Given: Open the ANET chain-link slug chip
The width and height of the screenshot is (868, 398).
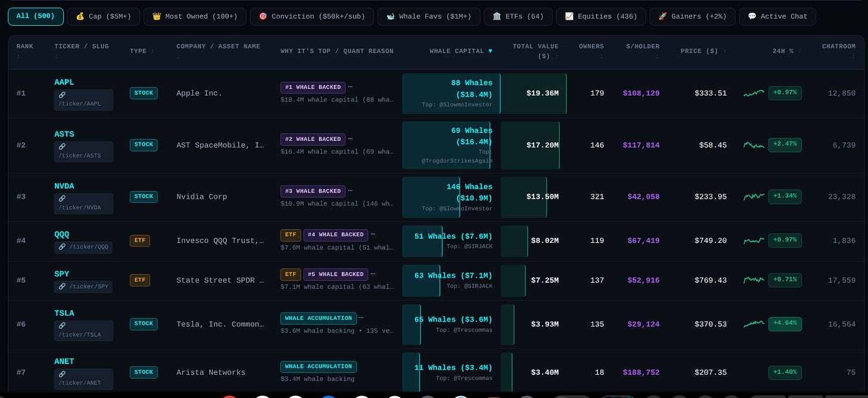Looking at the screenshot, I should [x=83, y=378].
